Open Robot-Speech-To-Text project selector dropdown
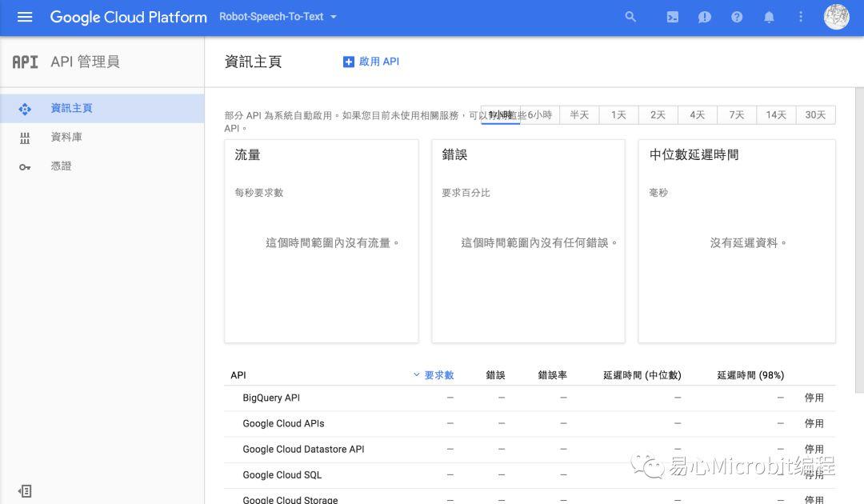 click(278, 17)
